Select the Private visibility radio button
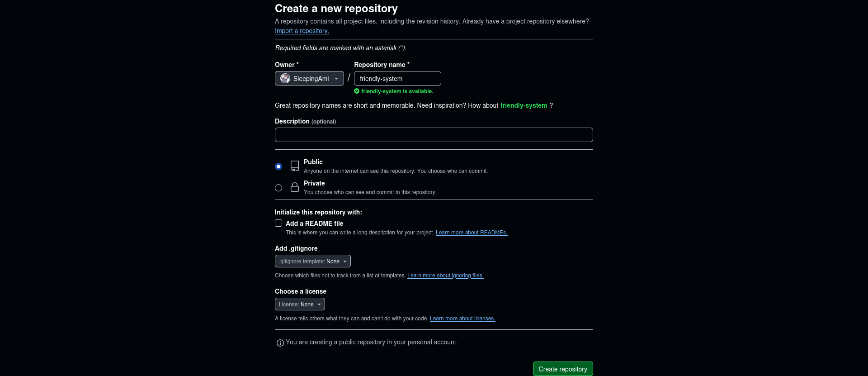The height and width of the screenshot is (376, 868). tap(278, 188)
